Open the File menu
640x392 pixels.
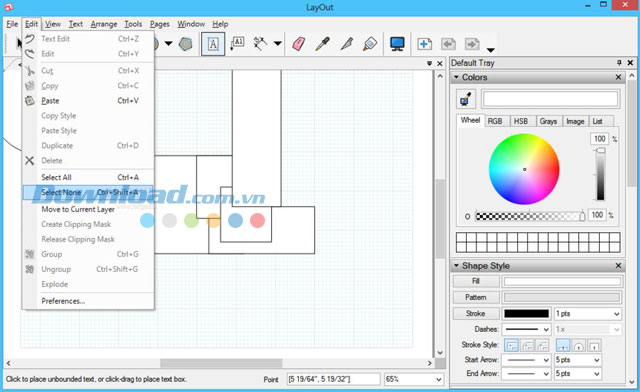coord(12,24)
